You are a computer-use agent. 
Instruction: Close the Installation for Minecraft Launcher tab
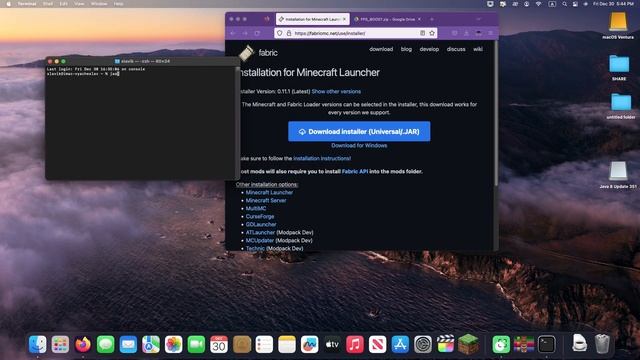tap(344, 19)
